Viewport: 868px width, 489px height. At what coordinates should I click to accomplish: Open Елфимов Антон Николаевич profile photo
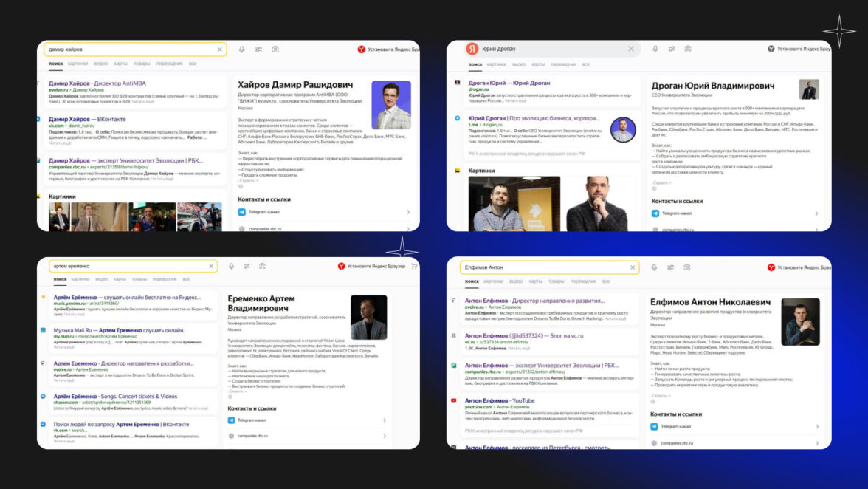click(800, 322)
